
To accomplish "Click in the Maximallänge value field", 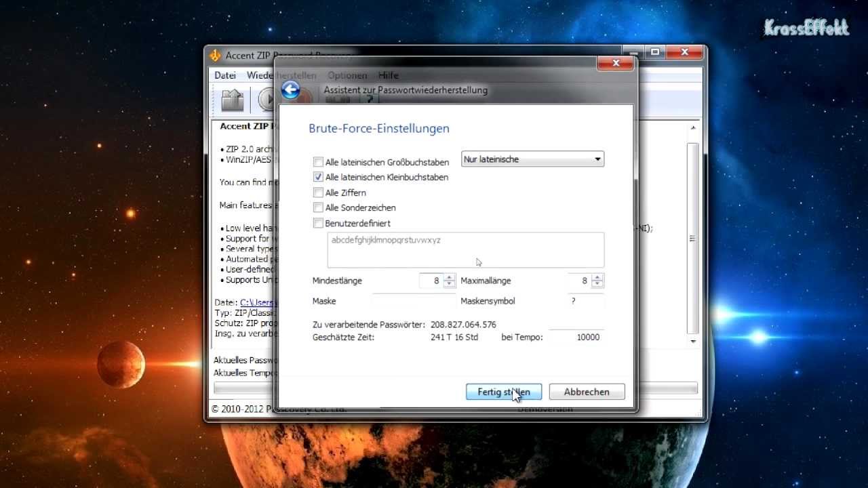I will pos(579,281).
